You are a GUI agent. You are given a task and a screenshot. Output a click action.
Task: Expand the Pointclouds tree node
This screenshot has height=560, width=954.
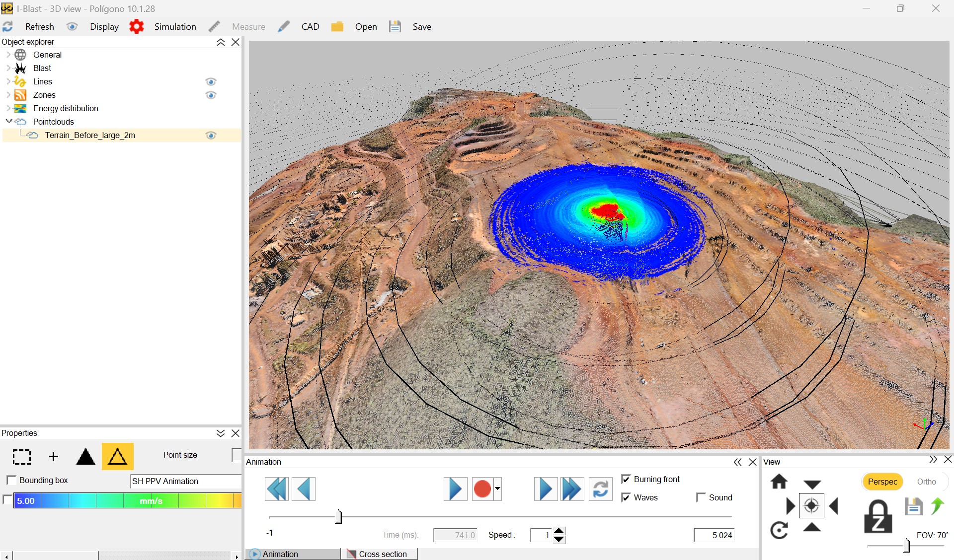tap(8, 121)
